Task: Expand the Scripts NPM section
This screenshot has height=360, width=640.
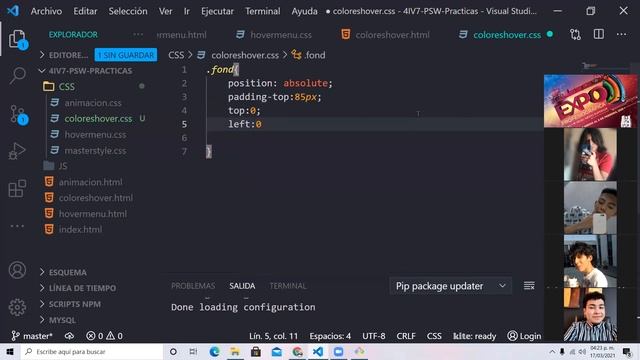Action: click(x=70, y=304)
